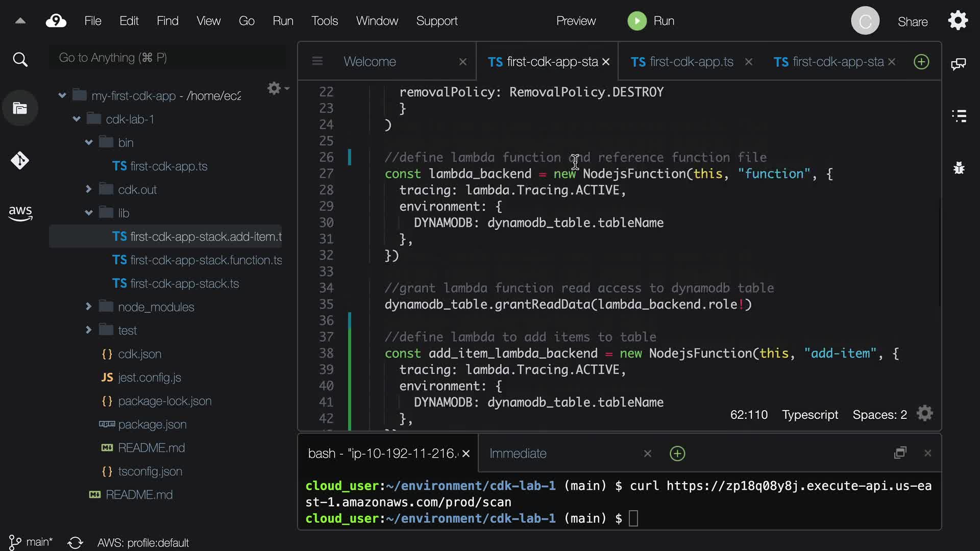Image resolution: width=980 pixels, height=551 pixels.
Task: Switch to the Welcome tab
Action: pyautogui.click(x=370, y=62)
